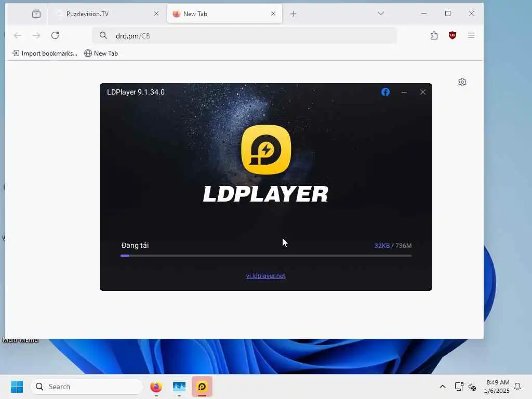
Task: Click the '32KB / 736M' download size text
Action: (x=393, y=245)
